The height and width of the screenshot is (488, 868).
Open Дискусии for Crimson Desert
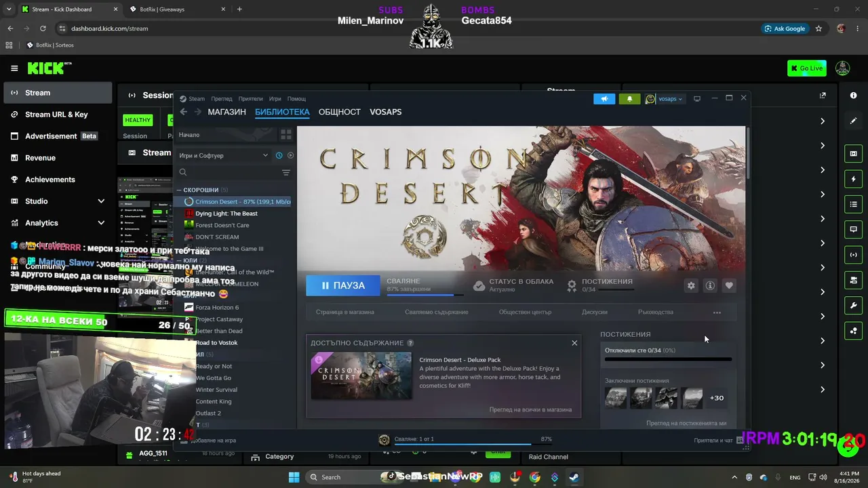595,312
